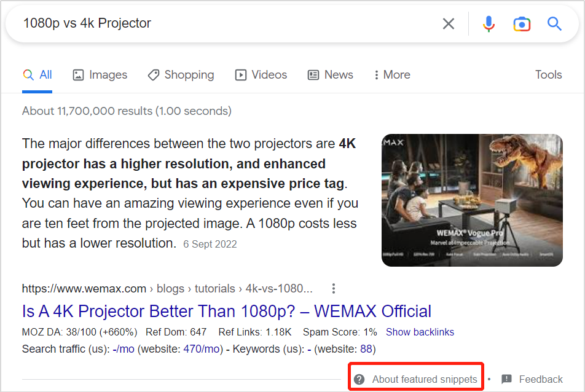Viewport: 585px width, 392px height.
Task: Focus the search box with projector query
Action: pos(221,24)
